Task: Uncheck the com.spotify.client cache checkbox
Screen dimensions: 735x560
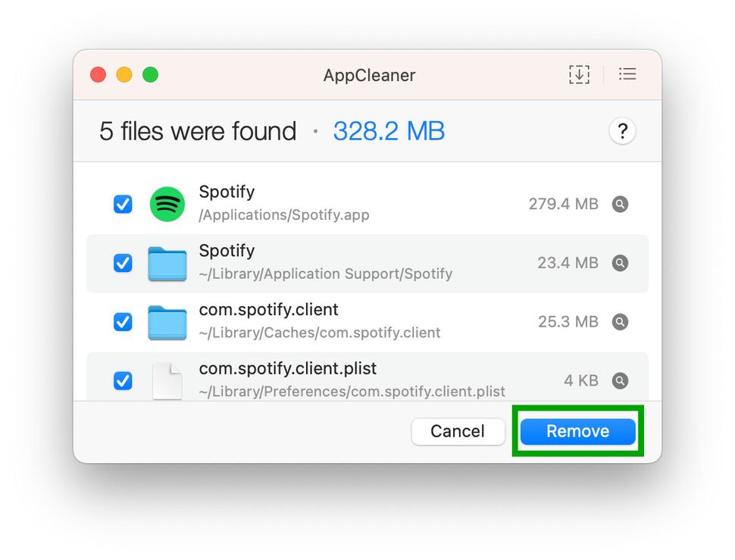Action: (x=123, y=322)
